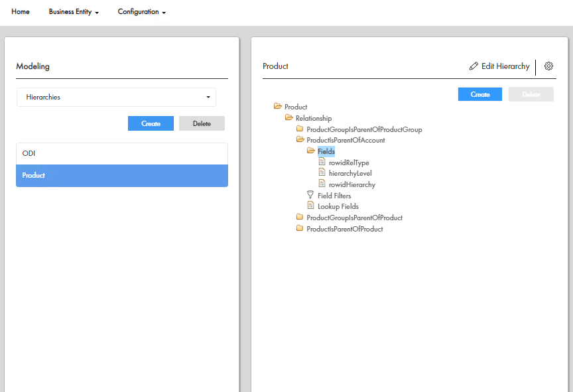Click the rowidHierarchy document icon
Screen dimensions: 573x392
click(x=322, y=183)
